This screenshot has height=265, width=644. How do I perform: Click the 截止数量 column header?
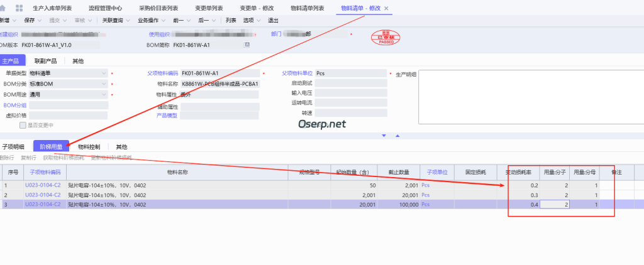click(x=398, y=173)
